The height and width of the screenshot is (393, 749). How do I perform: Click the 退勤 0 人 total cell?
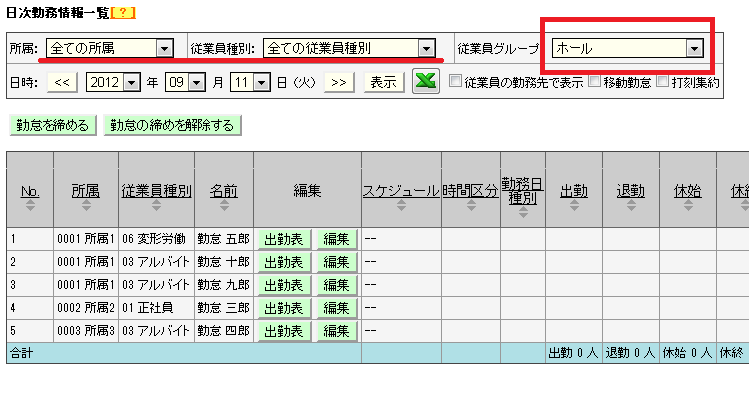631,353
